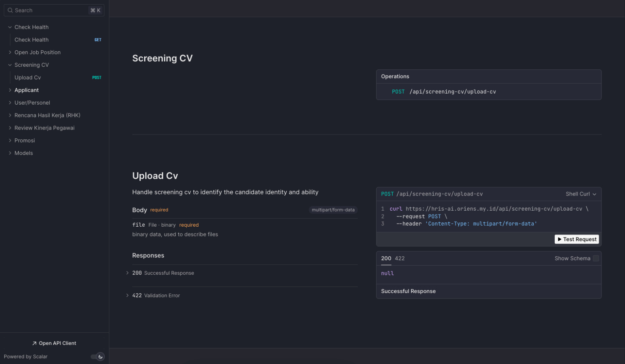Switch to the 422 response tab

pyautogui.click(x=400, y=258)
